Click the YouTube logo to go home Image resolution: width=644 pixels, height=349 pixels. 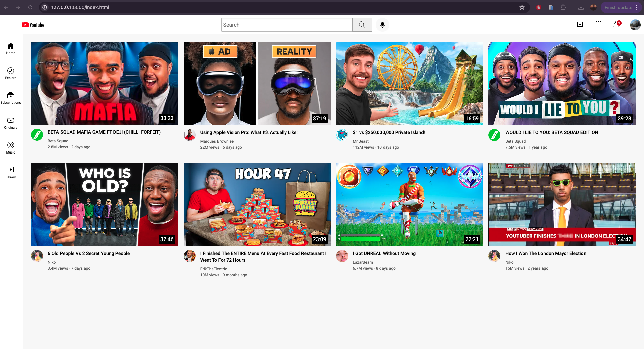(32, 25)
